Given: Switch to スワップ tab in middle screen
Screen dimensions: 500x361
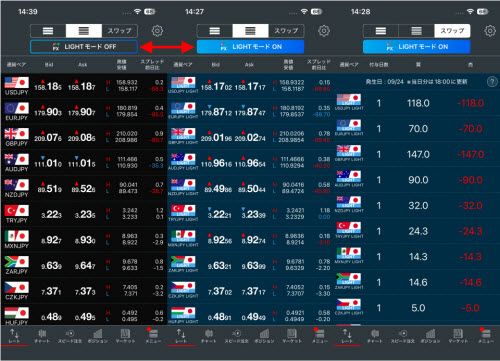Looking at the screenshot, I should pos(286,31).
